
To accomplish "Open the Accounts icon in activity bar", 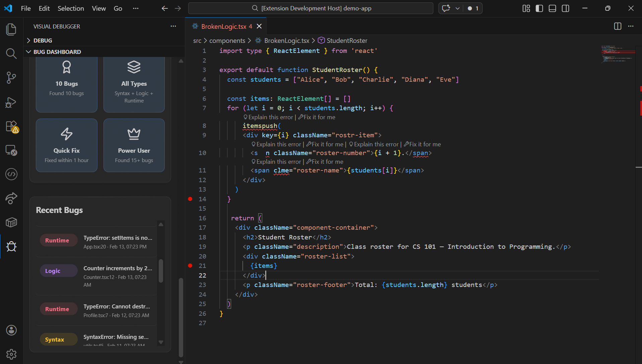I will pos(11,330).
